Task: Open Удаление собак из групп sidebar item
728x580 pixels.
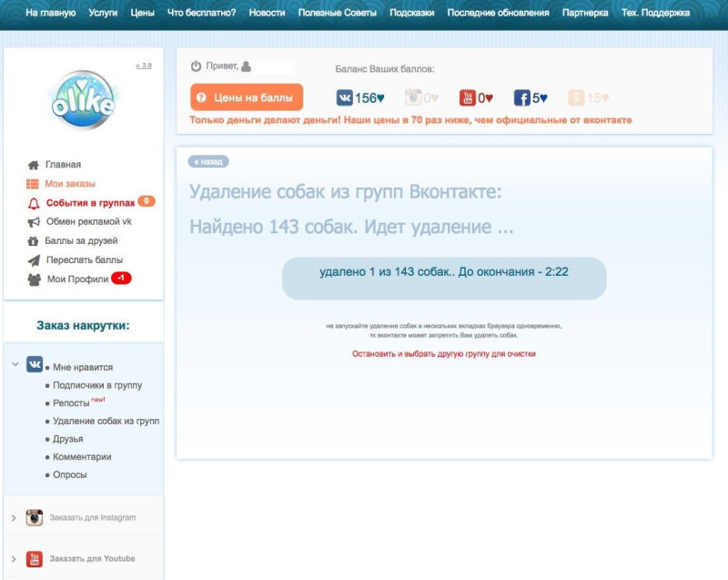Action: pyautogui.click(x=106, y=422)
